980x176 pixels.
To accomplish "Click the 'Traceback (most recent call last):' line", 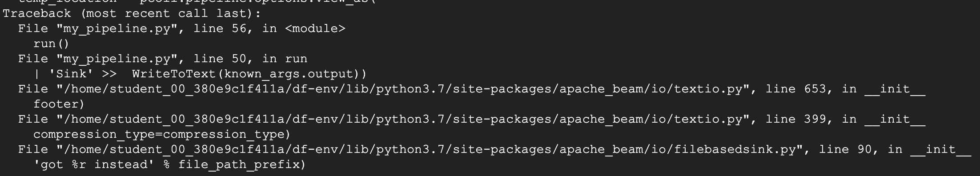I will click(132, 13).
